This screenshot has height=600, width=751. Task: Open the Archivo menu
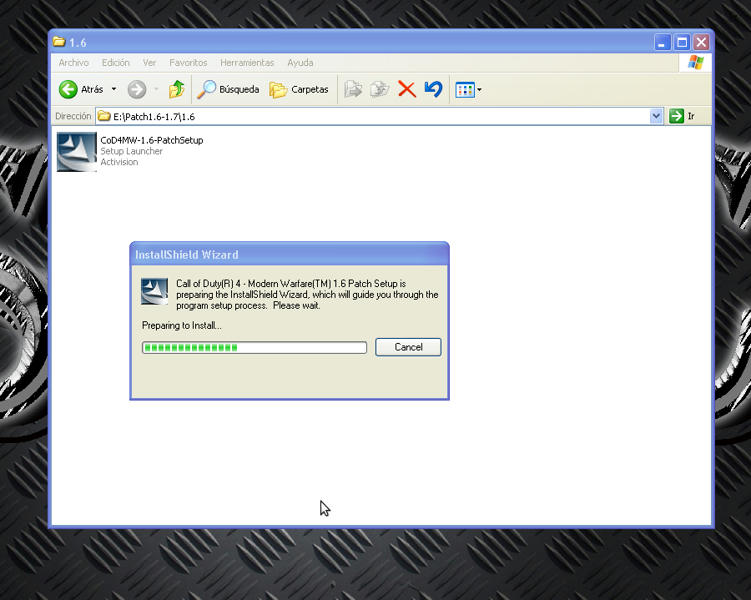74,63
